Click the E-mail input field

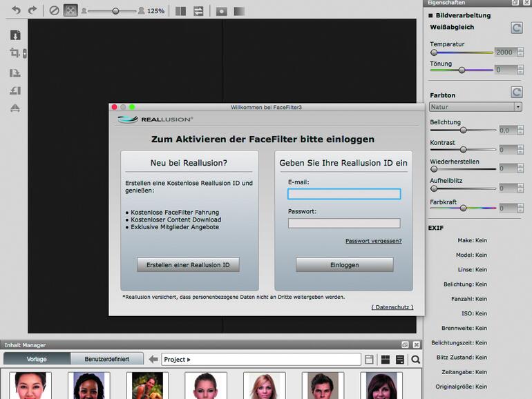tap(344, 194)
